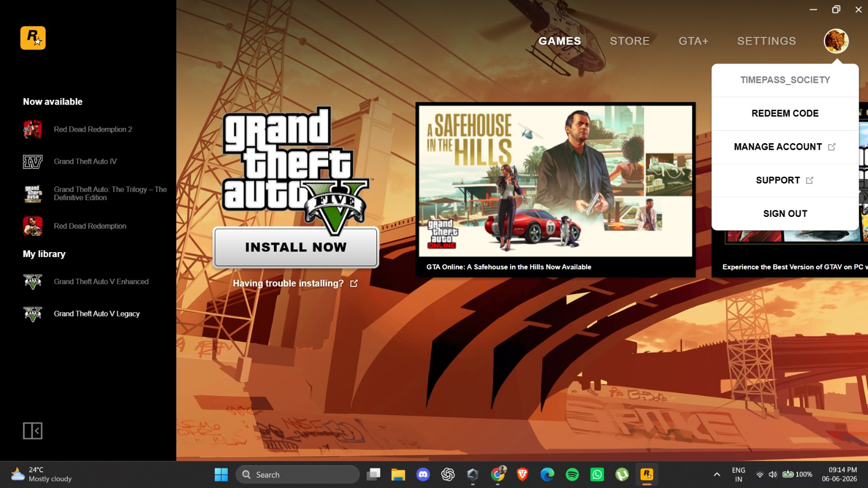Switch to the GAMES tab
This screenshot has width=868, height=488.
(560, 41)
